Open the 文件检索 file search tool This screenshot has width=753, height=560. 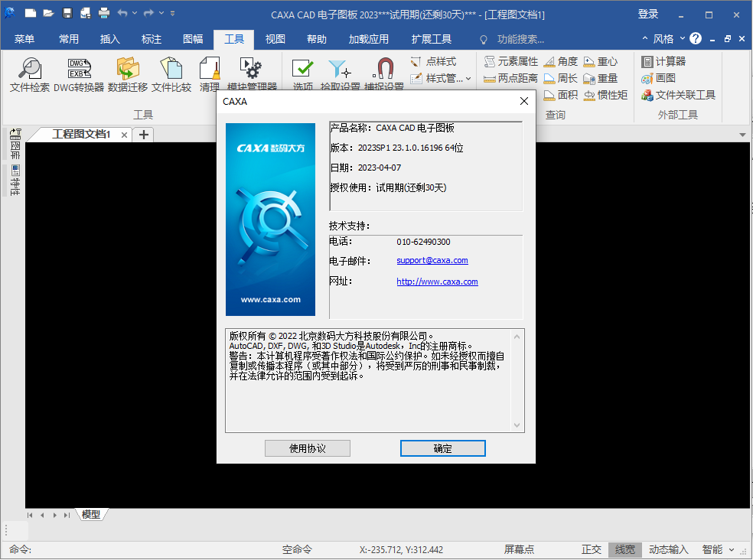[30, 74]
